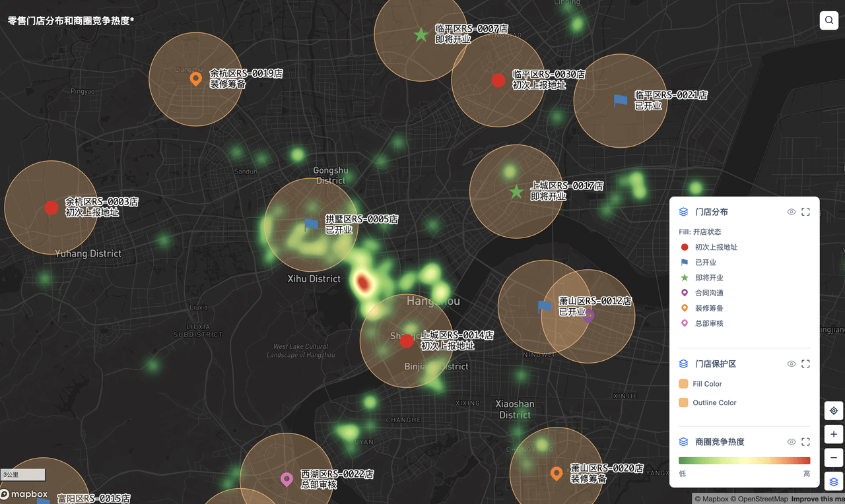The image size is (845, 504).
Task: Hide the 门店分布 layer with eye icon
Action: [791, 212]
